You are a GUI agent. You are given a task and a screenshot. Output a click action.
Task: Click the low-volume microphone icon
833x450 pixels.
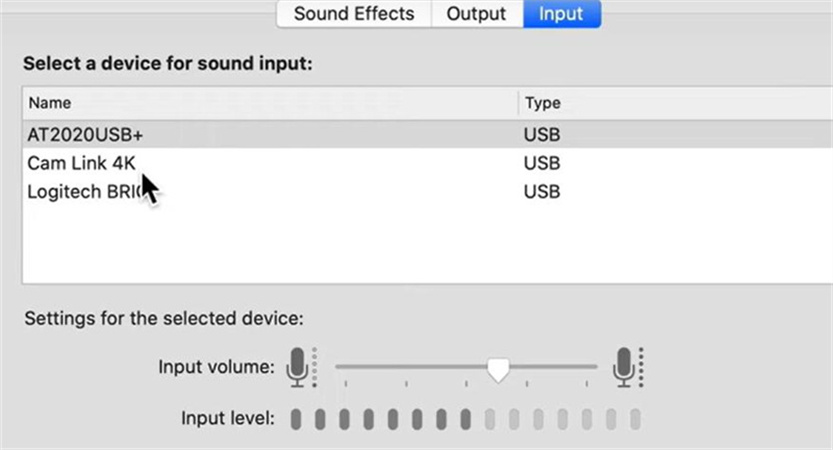(297, 367)
